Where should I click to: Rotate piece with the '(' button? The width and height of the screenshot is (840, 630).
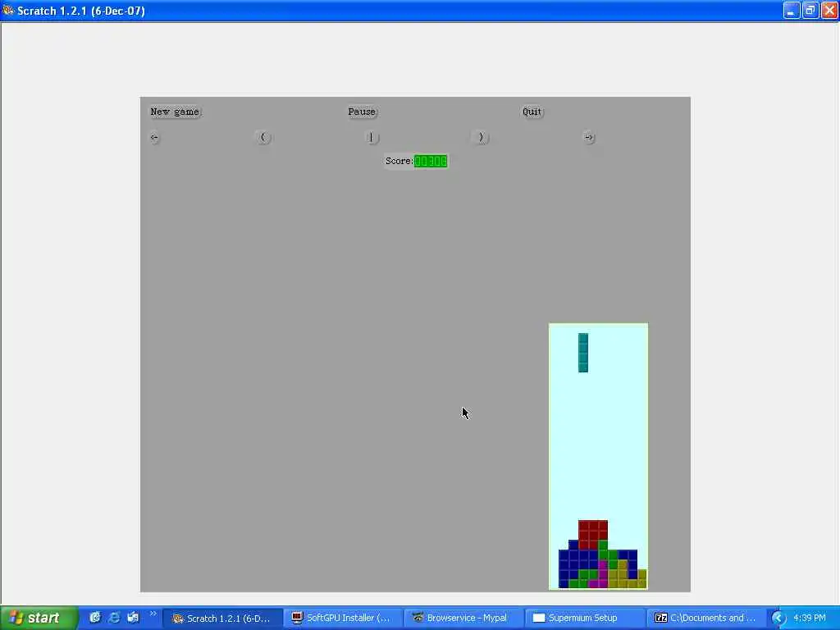click(263, 137)
